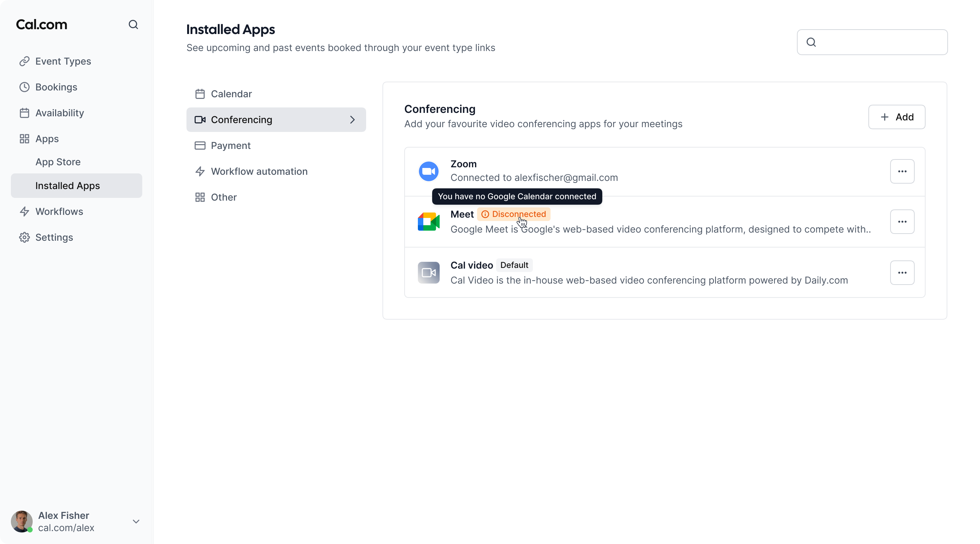Viewport: 980px width, 544px height.
Task: Click the Google Meet app icon
Action: pos(428,222)
